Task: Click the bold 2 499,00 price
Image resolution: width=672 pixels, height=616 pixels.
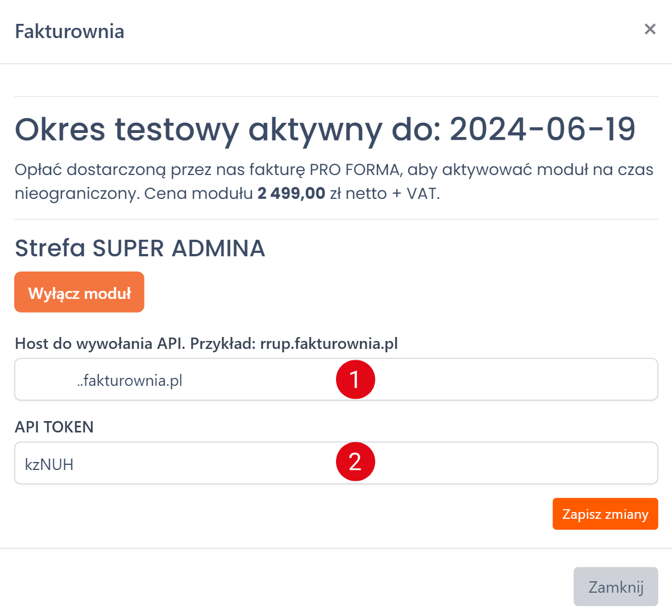Action: 291,194
